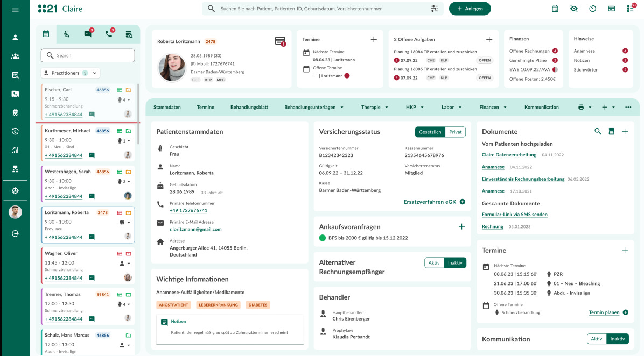
Task: Click the plus icon in tab bar
Action: 605,107
